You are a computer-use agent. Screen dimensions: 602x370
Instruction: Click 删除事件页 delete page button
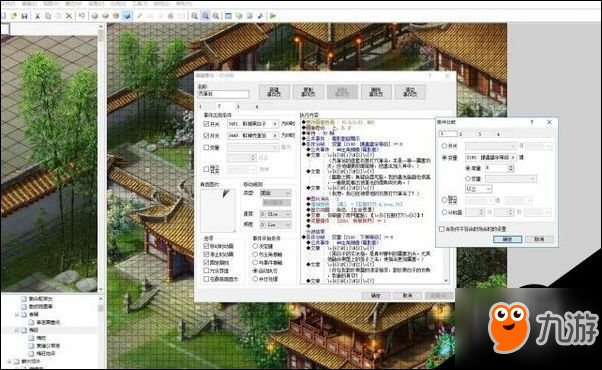tap(376, 92)
